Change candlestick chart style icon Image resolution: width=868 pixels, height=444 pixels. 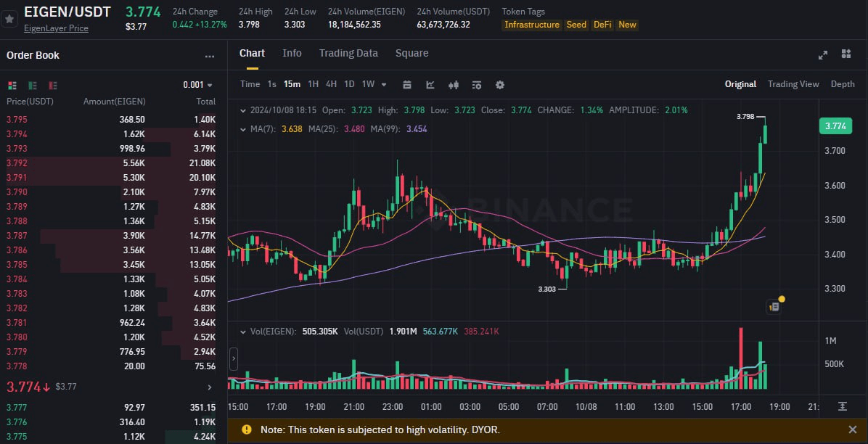tap(454, 85)
